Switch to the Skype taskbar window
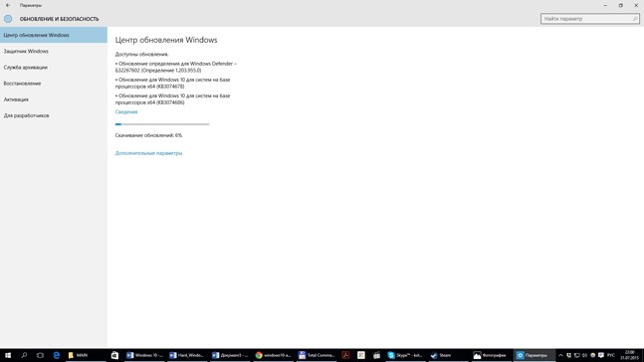The image size is (644, 362). pyautogui.click(x=405, y=355)
